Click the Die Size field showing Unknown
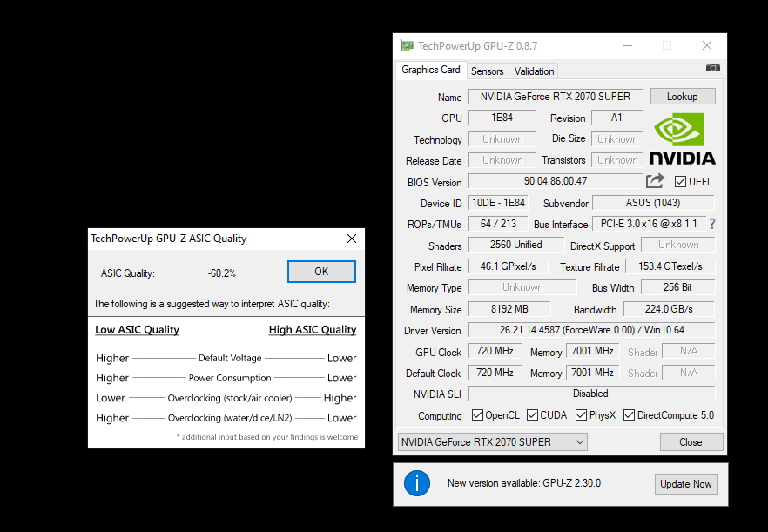Viewport: 768px width, 532px height. click(617, 139)
